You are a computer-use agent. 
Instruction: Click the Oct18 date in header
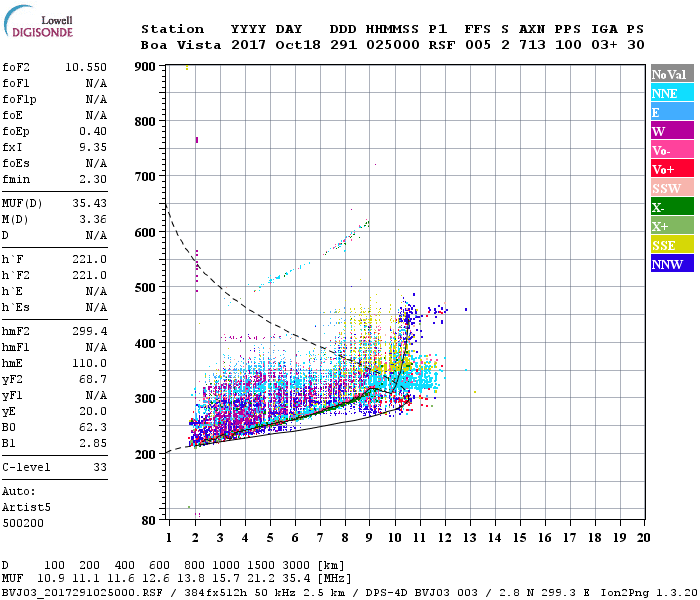pos(298,45)
